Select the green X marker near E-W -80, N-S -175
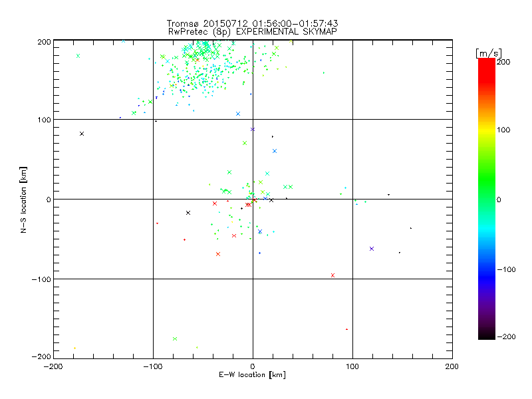Image resolution: width=532 pixels, height=399 pixels. tap(175, 339)
